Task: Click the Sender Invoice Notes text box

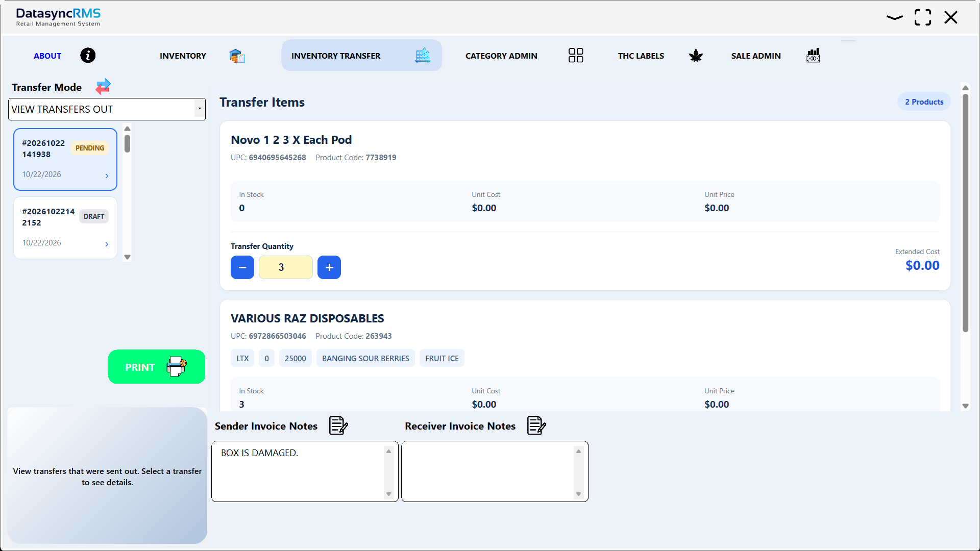Action: pyautogui.click(x=305, y=471)
